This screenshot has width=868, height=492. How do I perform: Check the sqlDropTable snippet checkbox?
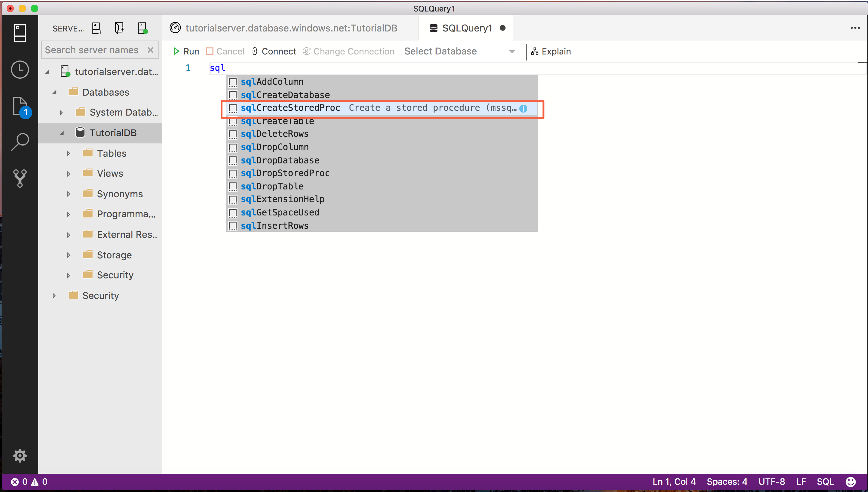click(x=233, y=186)
